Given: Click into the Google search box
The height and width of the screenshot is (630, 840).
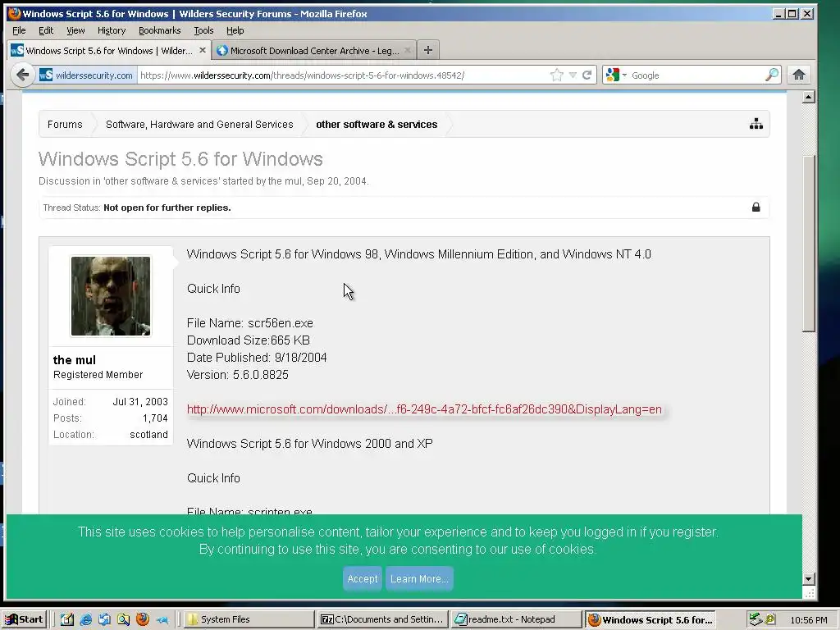Looking at the screenshot, I should pyautogui.click(x=696, y=75).
